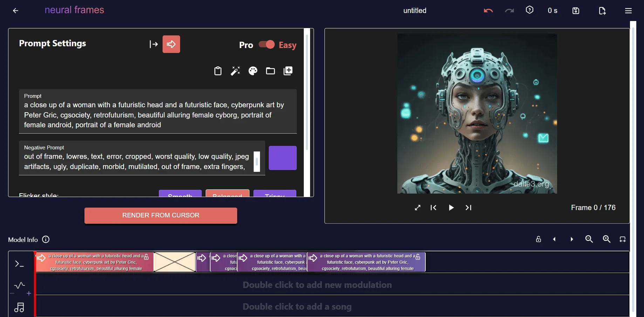Save the project using the floppy disk icon
644x317 pixels.
click(x=576, y=11)
